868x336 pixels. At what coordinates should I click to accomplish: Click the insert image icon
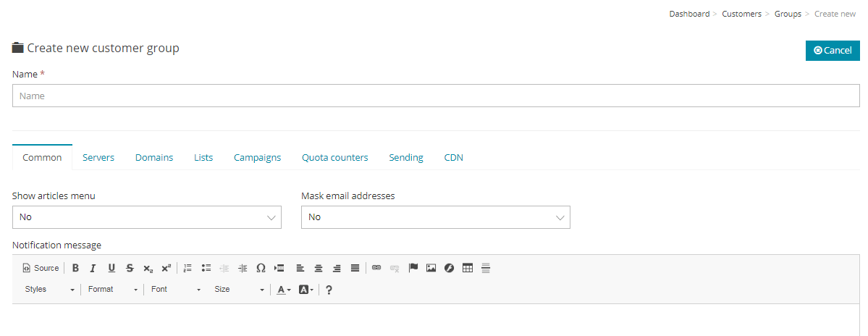tap(431, 268)
